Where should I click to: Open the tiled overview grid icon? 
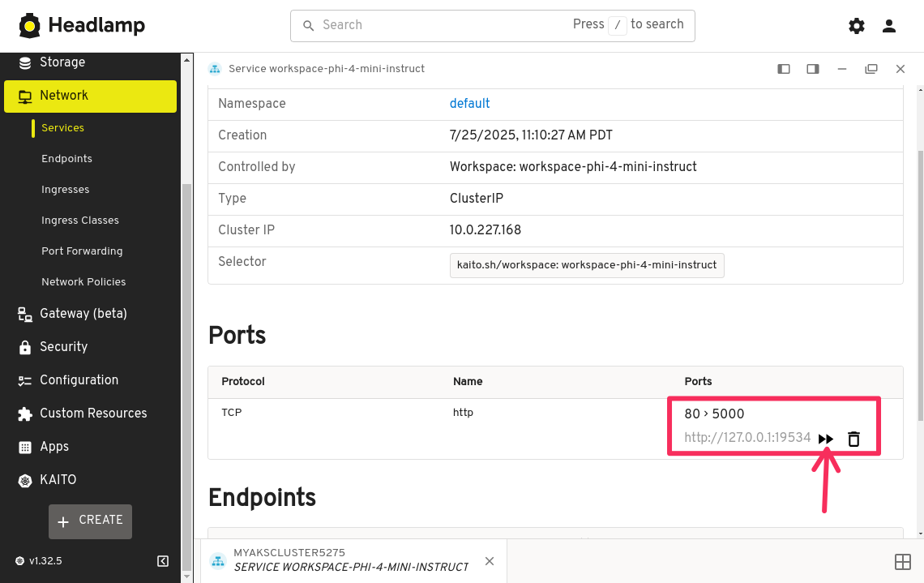click(x=902, y=562)
